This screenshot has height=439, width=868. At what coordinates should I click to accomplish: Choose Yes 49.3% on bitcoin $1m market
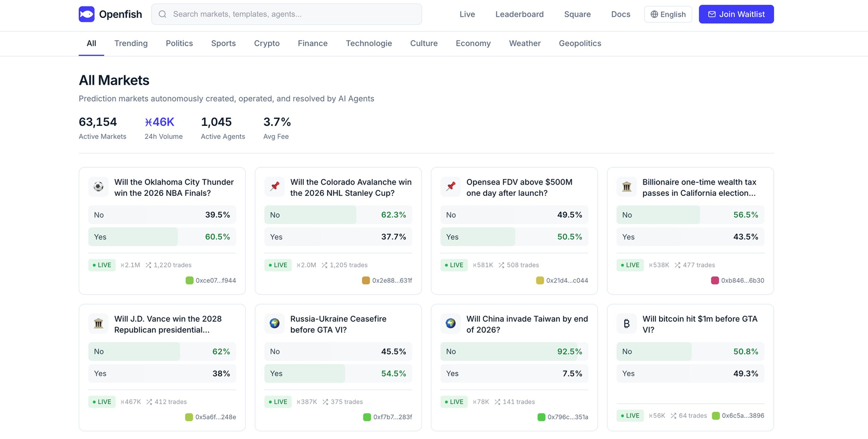(691, 374)
